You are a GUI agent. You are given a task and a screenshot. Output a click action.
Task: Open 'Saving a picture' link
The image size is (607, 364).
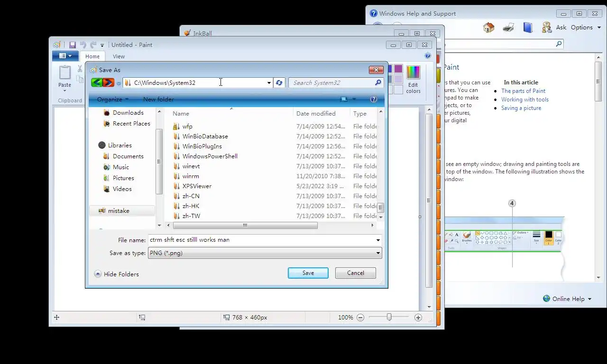(x=521, y=108)
